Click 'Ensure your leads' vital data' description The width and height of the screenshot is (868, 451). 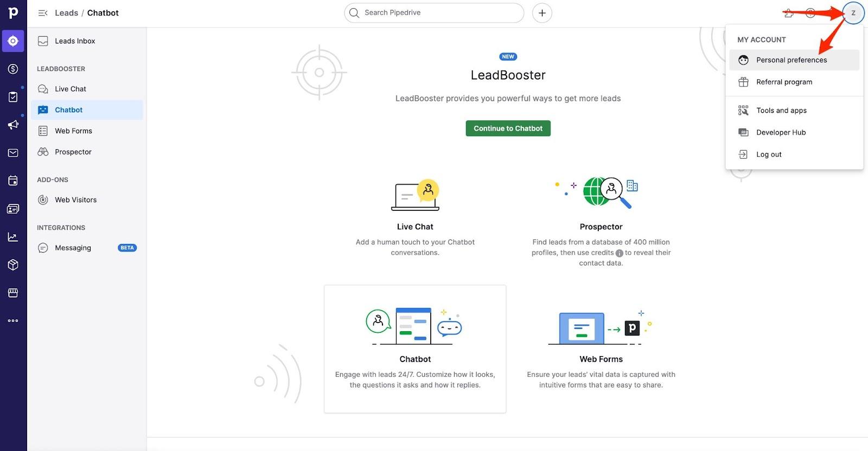tap(601, 380)
